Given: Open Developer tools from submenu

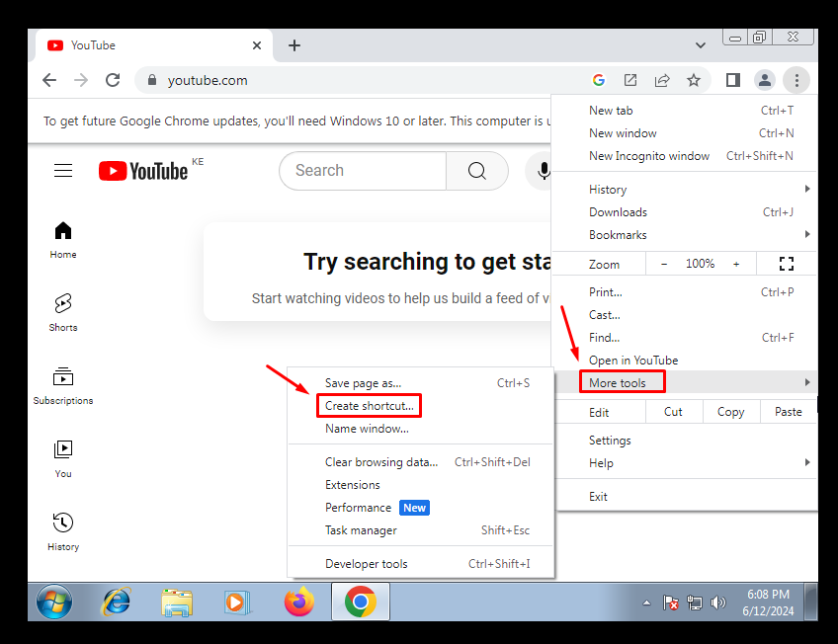Looking at the screenshot, I should [421, 564].
